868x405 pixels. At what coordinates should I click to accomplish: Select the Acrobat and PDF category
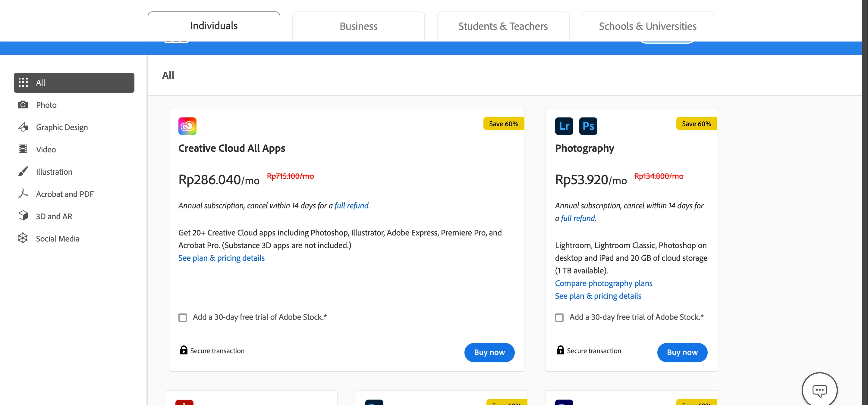click(x=65, y=194)
